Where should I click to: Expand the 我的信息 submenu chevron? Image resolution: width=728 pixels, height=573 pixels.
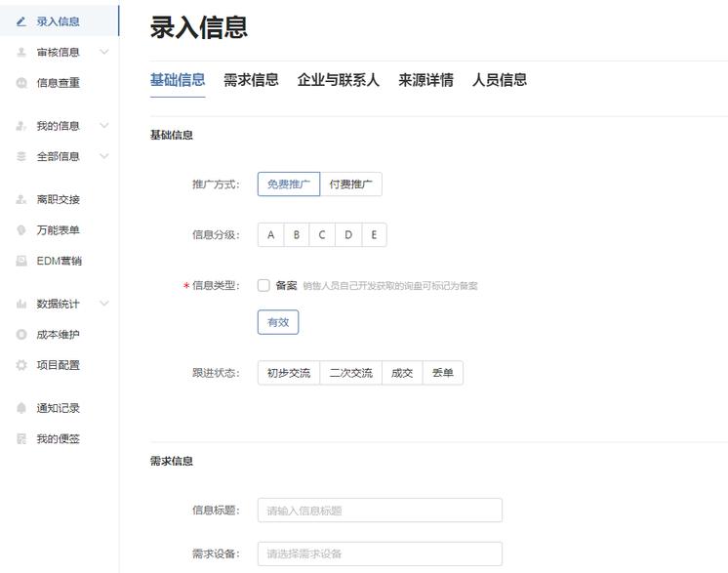(104, 125)
